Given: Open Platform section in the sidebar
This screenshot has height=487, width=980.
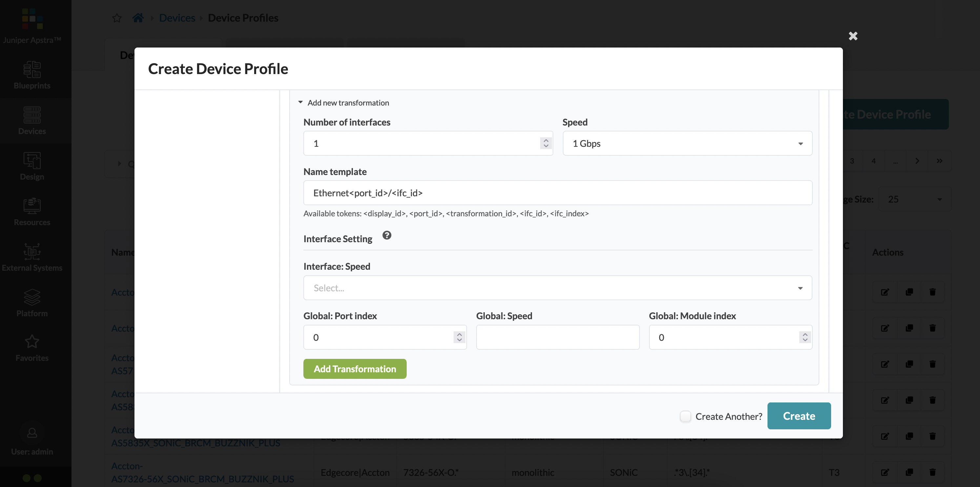Looking at the screenshot, I should point(32,303).
